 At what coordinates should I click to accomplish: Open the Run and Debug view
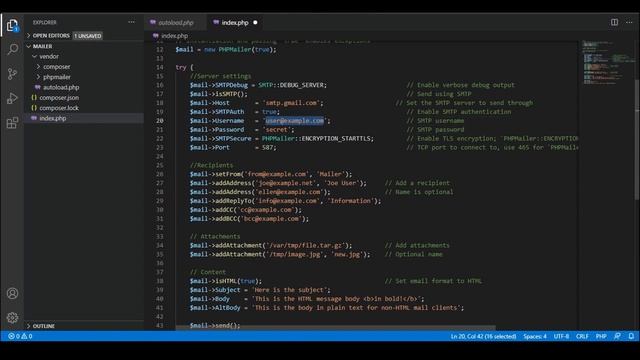[x=12, y=98]
